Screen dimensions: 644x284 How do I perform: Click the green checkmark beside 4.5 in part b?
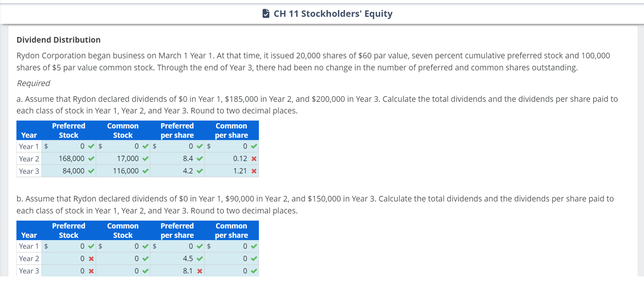click(x=199, y=259)
